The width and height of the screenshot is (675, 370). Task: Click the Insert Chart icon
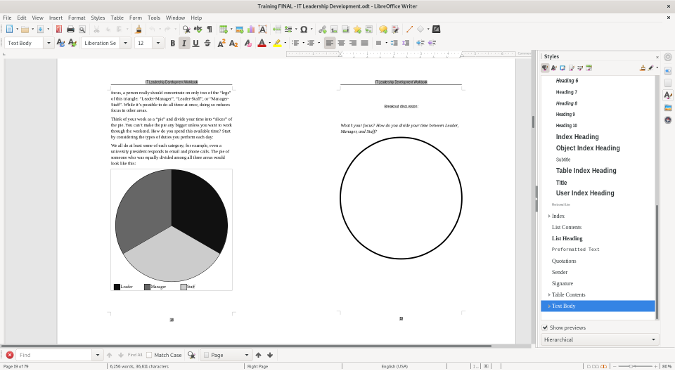(x=251, y=29)
